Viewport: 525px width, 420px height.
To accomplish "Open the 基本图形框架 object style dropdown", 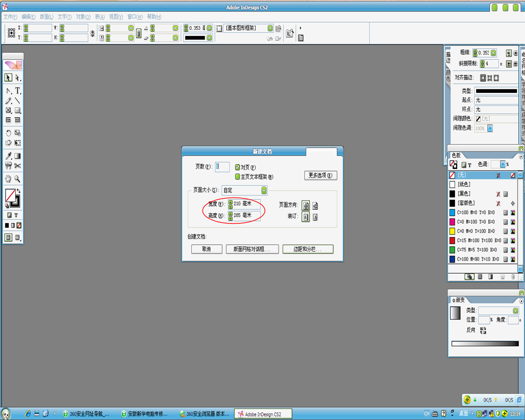I will 270,28.
